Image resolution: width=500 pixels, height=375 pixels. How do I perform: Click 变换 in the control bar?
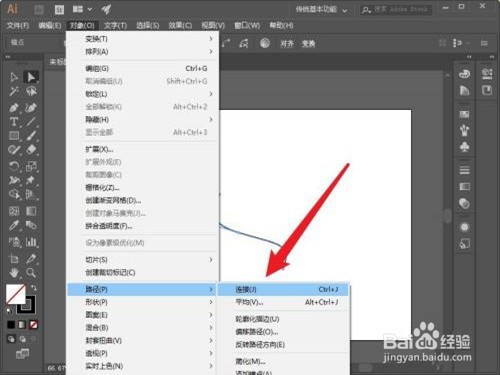(x=308, y=44)
